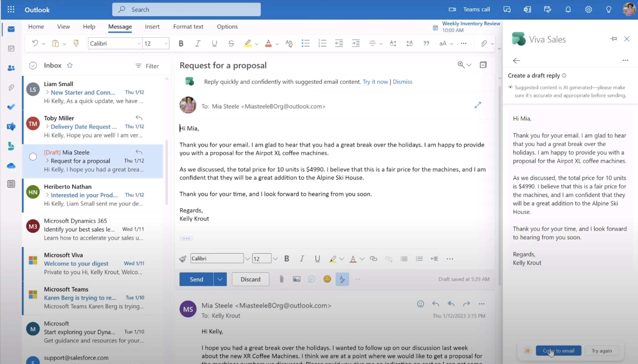Apply strikethrough formatting in ribbon
This screenshot has height=364, width=638.
pos(231,43)
